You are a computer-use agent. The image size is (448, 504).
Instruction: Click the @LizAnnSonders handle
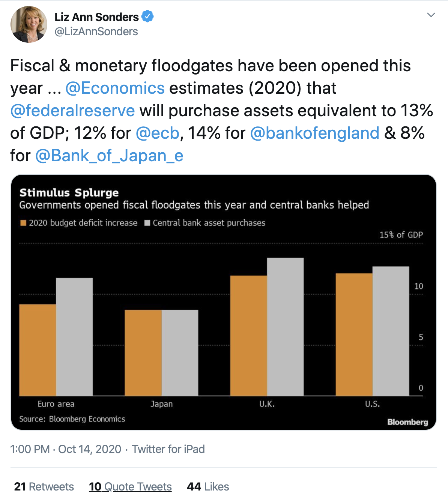[96, 31]
